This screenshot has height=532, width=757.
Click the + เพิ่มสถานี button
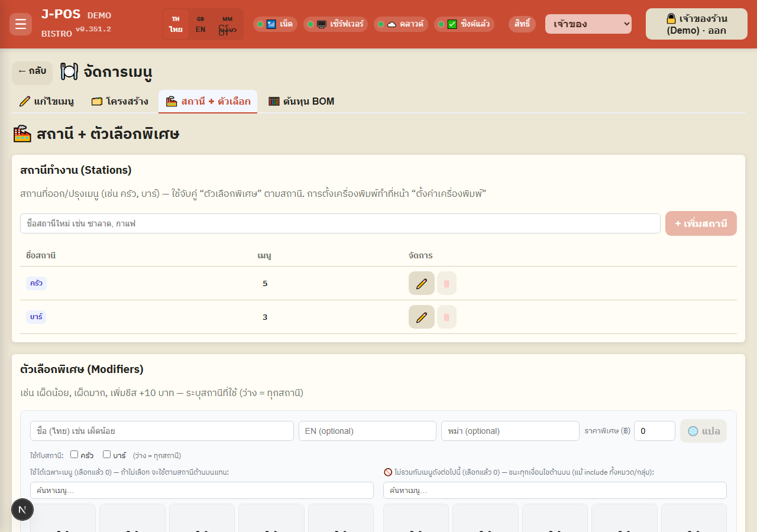coord(701,223)
